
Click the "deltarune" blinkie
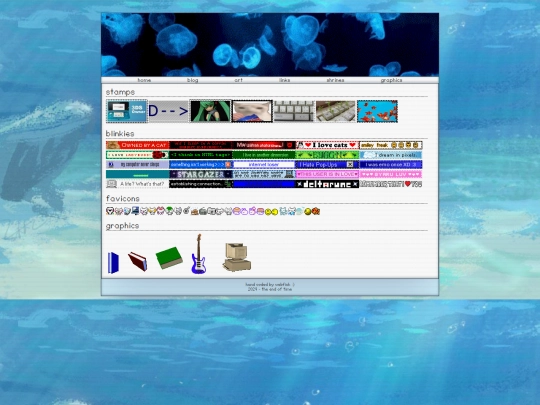[327, 184]
